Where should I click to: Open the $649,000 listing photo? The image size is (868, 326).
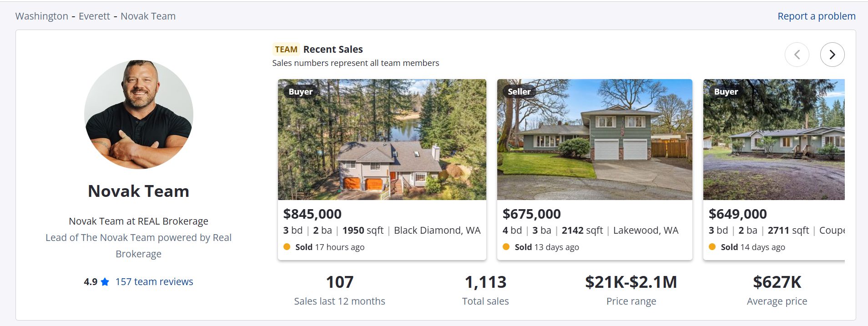point(773,140)
